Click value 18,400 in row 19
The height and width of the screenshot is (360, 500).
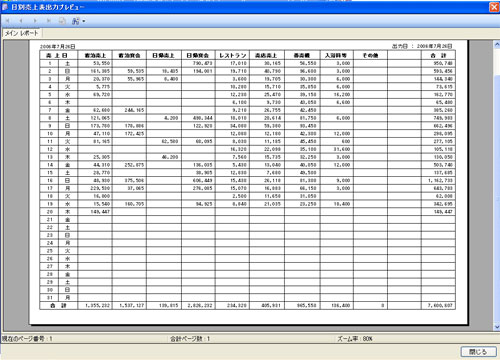pos(342,204)
